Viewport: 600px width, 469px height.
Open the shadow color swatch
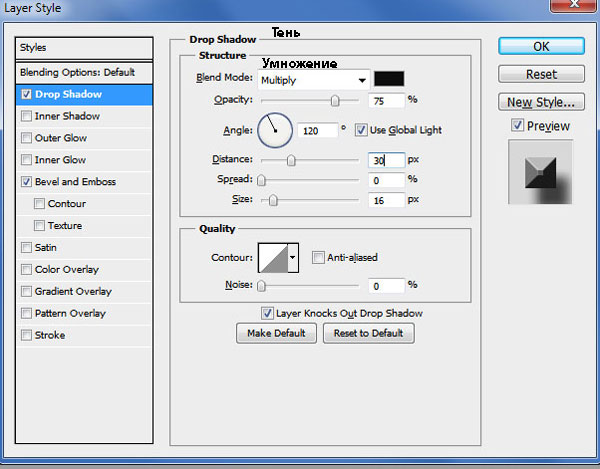pyautogui.click(x=389, y=79)
